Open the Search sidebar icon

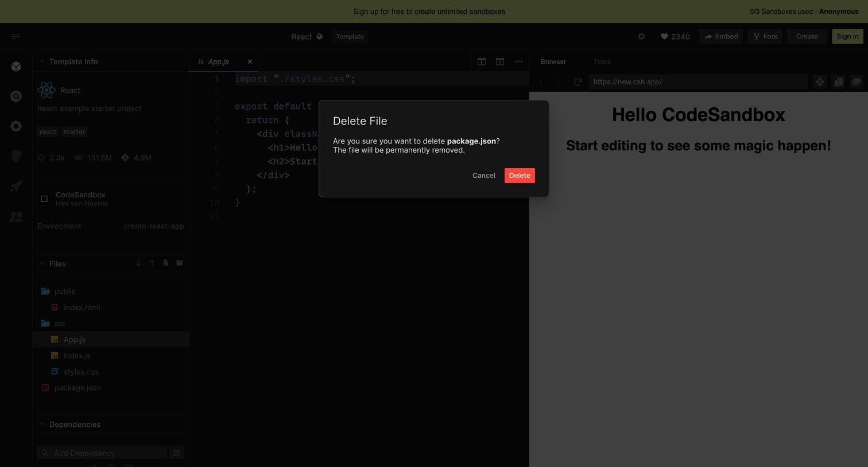[16, 96]
